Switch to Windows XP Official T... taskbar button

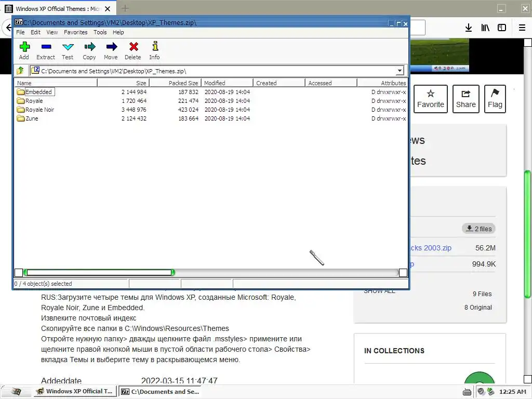(x=75, y=392)
